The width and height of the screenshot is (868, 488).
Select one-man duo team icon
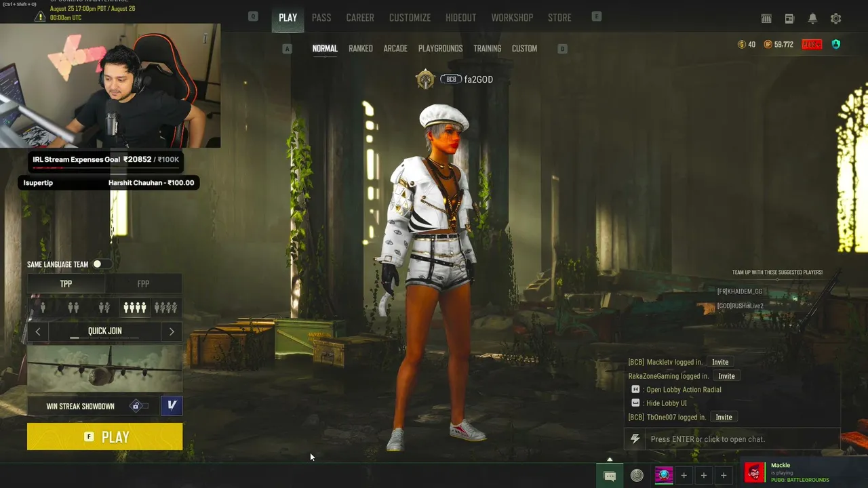(x=104, y=308)
